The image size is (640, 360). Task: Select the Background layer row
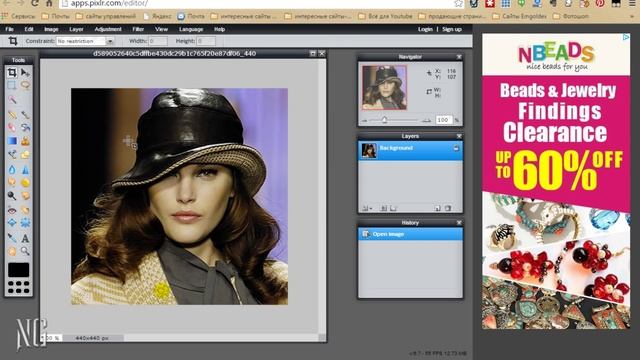[410, 151]
